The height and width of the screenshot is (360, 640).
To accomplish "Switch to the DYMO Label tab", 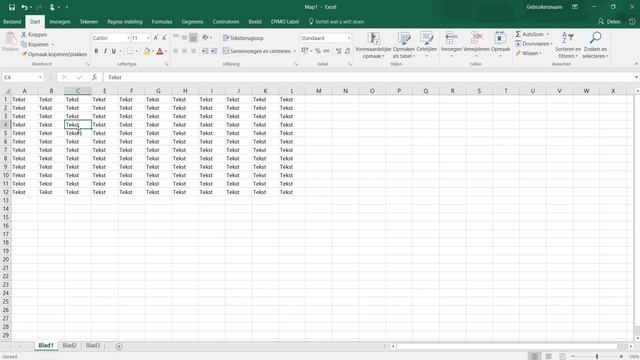I will [x=285, y=22].
